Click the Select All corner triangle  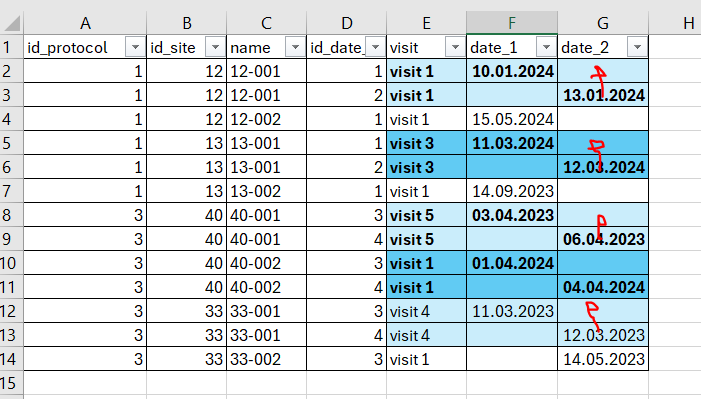(12, 23)
